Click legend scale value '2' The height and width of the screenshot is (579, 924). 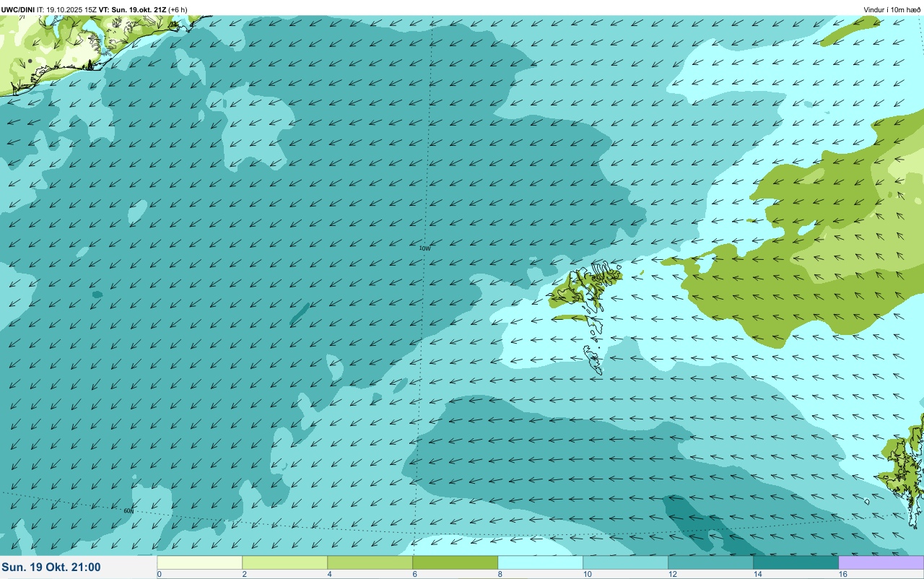click(x=244, y=574)
